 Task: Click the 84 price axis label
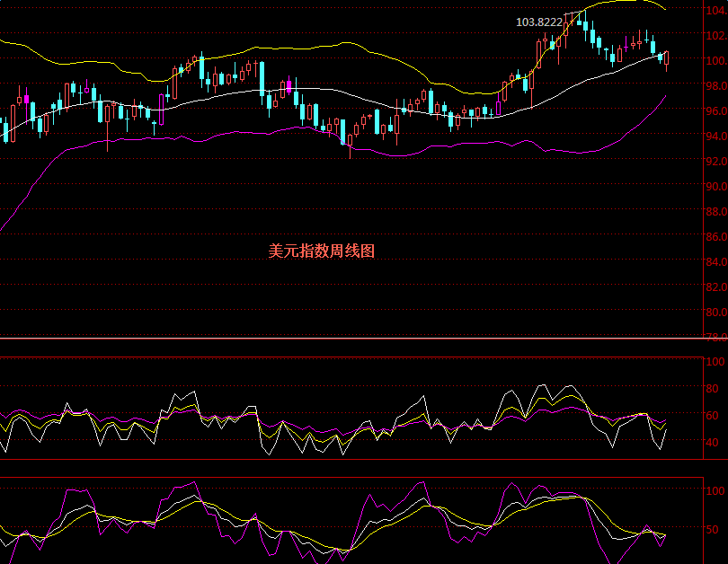(715, 261)
